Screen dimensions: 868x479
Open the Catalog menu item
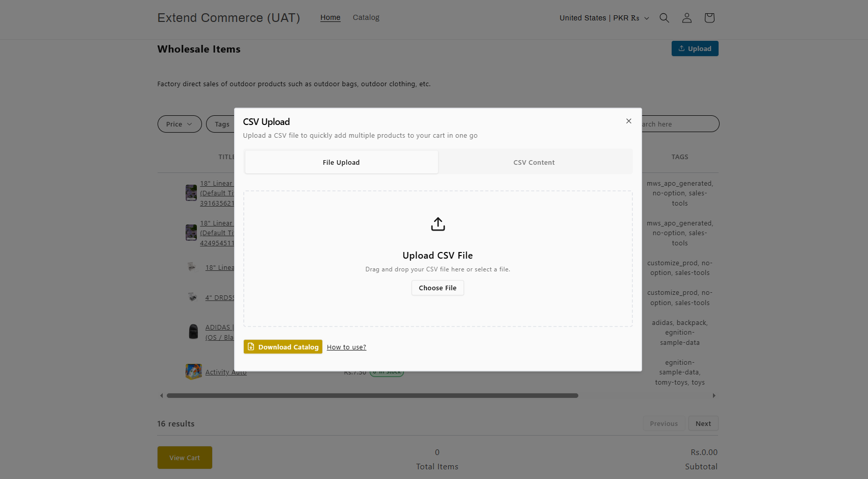pos(366,17)
